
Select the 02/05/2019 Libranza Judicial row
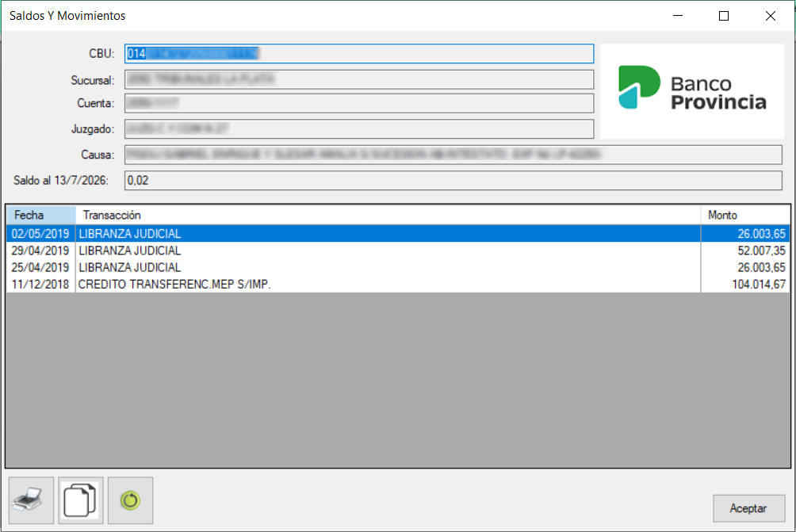398,234
